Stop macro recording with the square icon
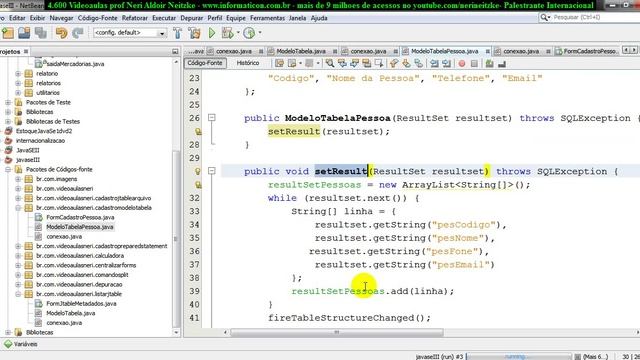Screen dimensions: 640x360 [474, 64]
